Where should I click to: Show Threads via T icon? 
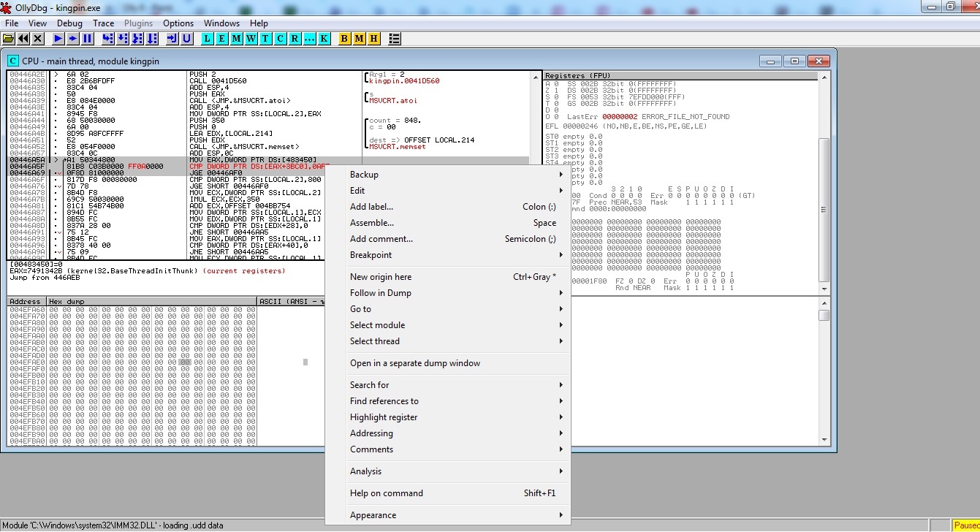coord(266,38)
